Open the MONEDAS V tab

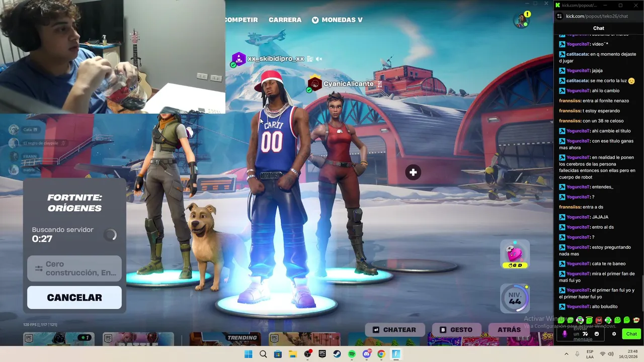pyautogui.click(x=337, y=20)
